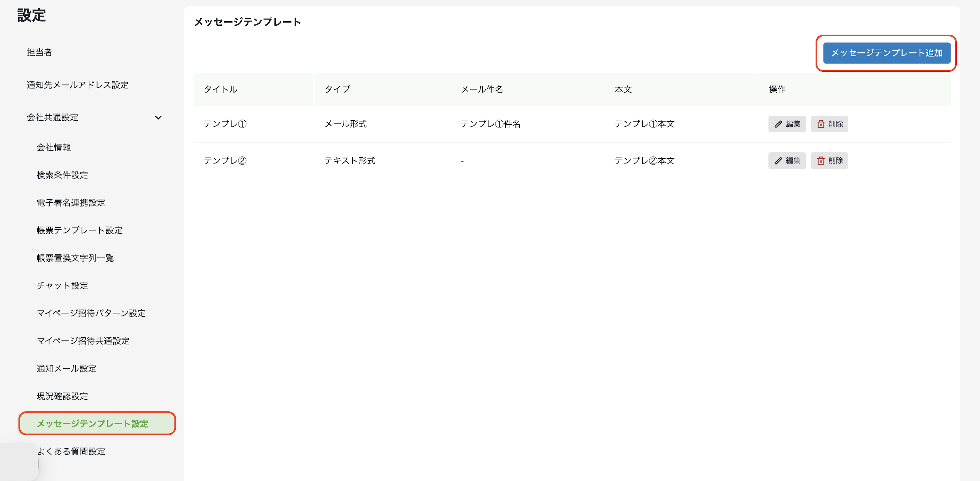The width and height of the screenshot is (980, 481).
Task: Click the 設定 page title
Action: click(32, 15)
